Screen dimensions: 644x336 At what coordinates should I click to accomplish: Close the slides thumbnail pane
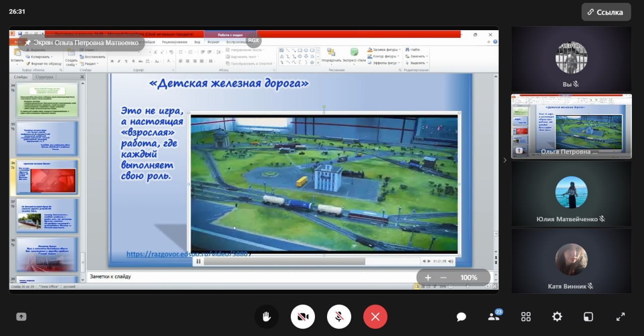point(82,77)
